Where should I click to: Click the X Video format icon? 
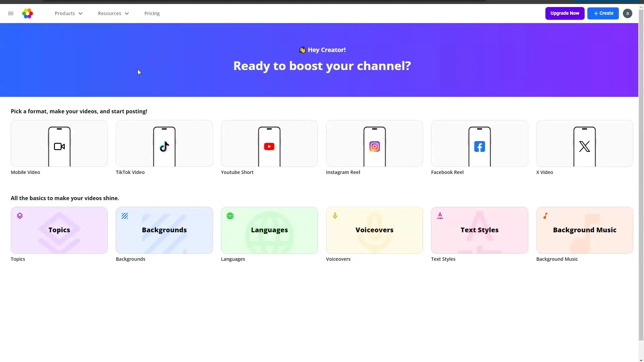click(585, 146)
